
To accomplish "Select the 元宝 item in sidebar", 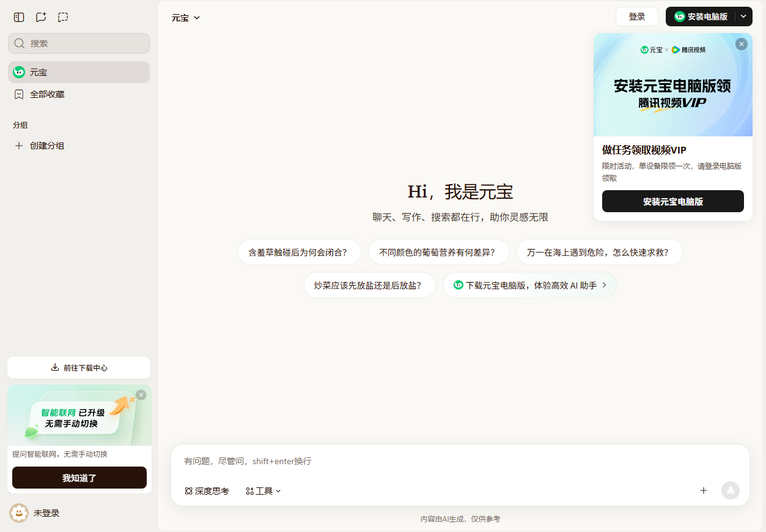I will click(x=79, y=72).
